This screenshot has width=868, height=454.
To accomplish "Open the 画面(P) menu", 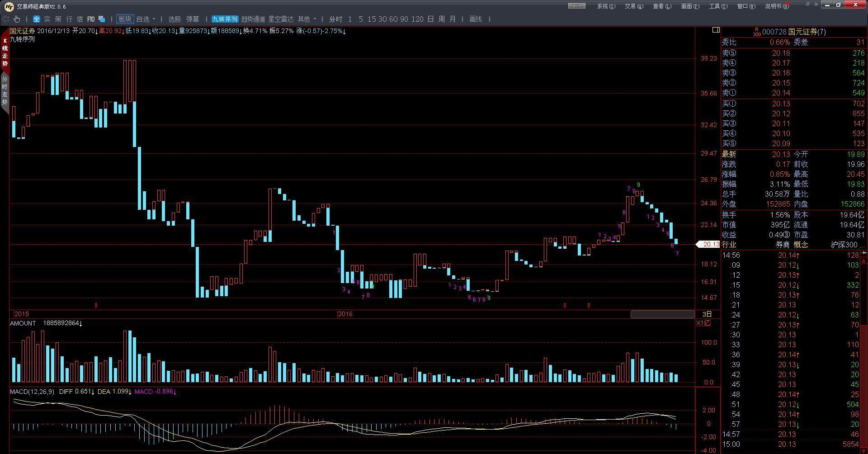I will (690, 6).
